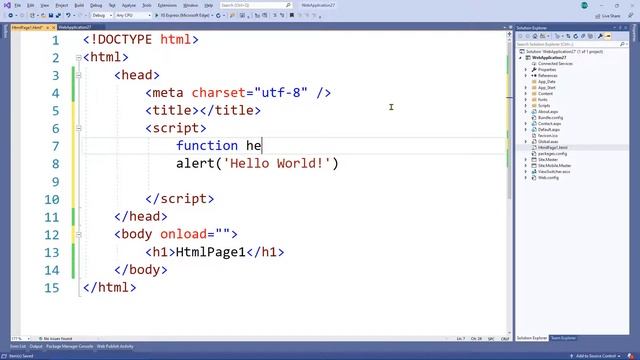Screen dimensions: 640x360
Task: Open the Build menu
Action: (x=79, y=6)
